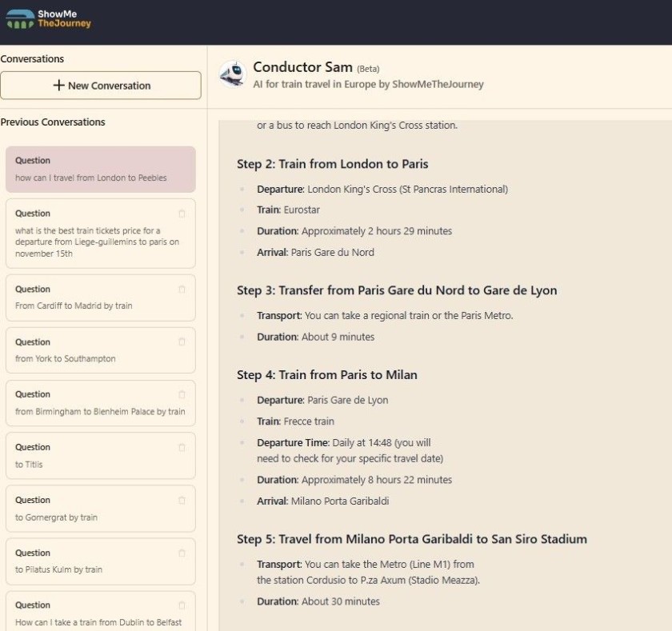
Task: Open the York to Southampton conversation
Action: click(x=101, y=350)
